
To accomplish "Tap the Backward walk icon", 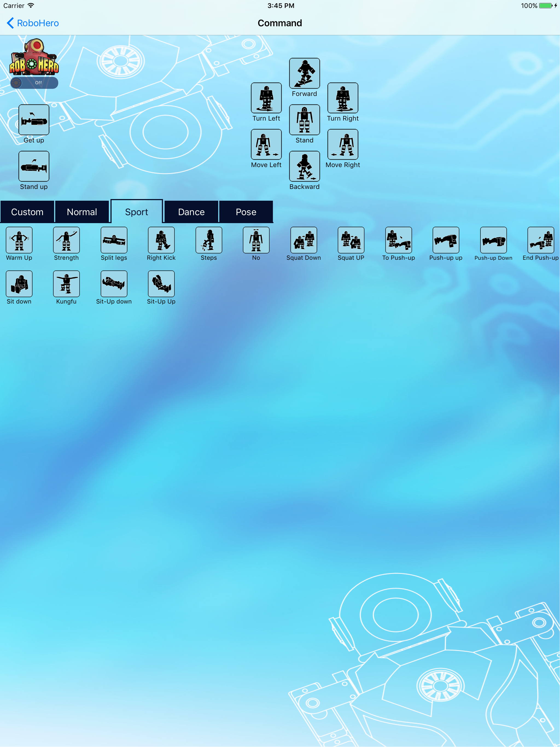I will click(304, 166).
